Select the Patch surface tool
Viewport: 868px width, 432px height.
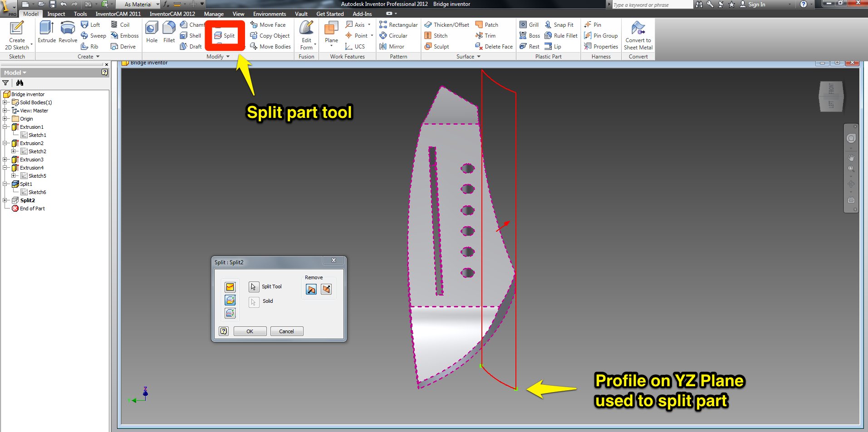487,24
